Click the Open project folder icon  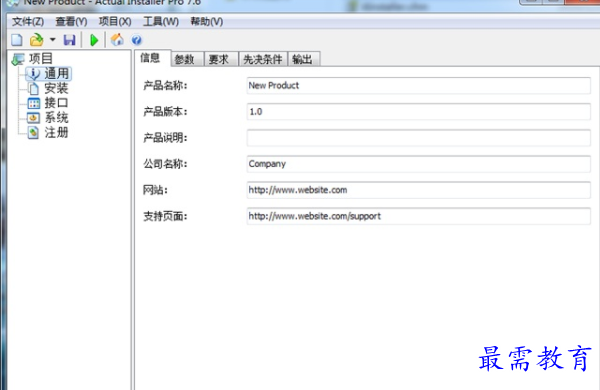pyautogui.click(x=36, y=40)
